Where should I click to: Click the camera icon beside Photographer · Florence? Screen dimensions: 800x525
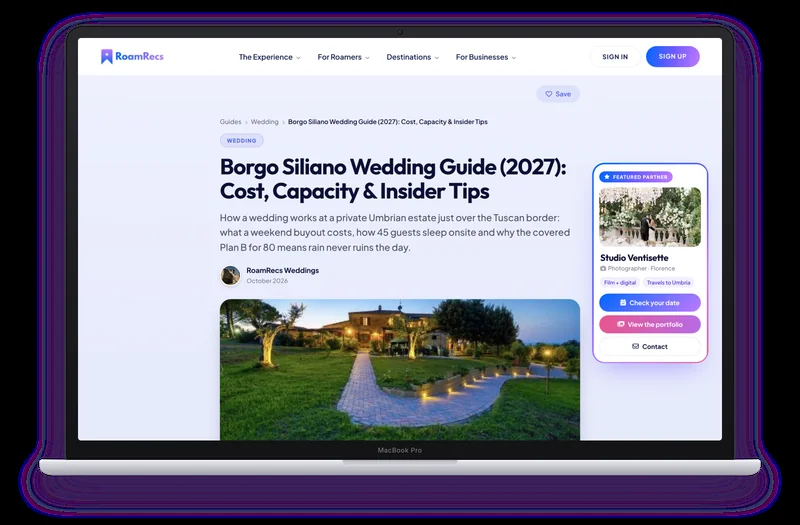[603, 268]
